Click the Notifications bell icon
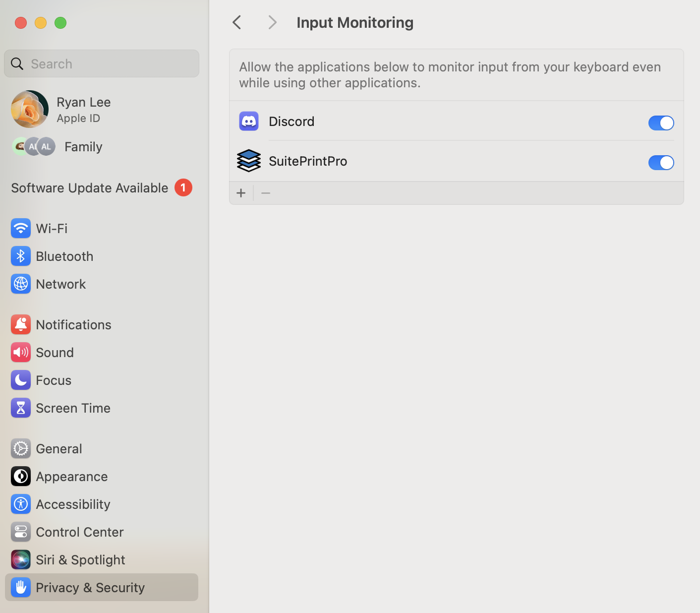Viewport: 700px width, 613px height. point(21,324)
